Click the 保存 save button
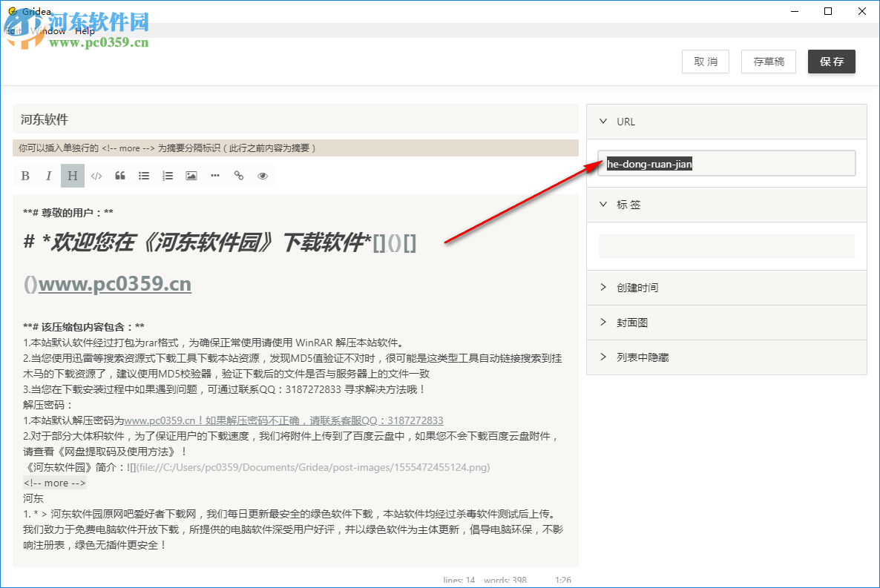The image size is (880, 588). point(831,62)
